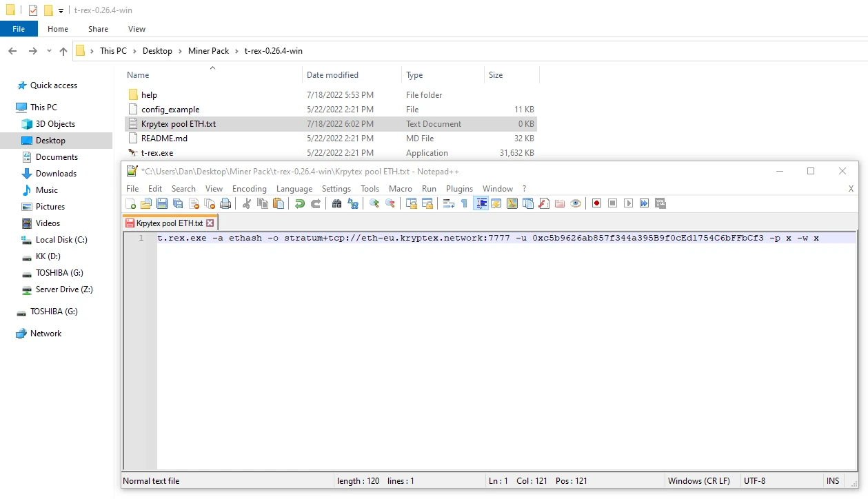Toggle the Word Wrap toolbar button

tap(448, 203)
